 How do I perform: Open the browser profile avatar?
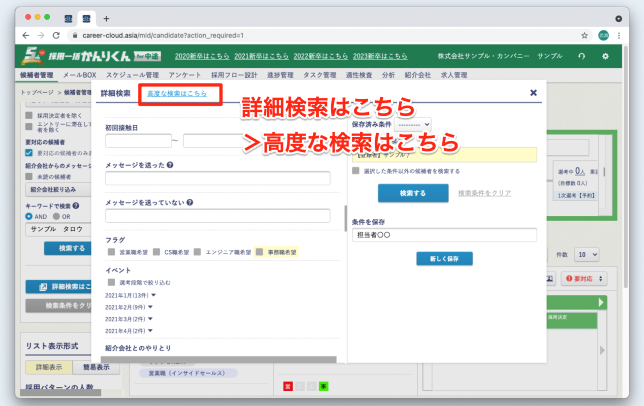[x=603, y=36]
